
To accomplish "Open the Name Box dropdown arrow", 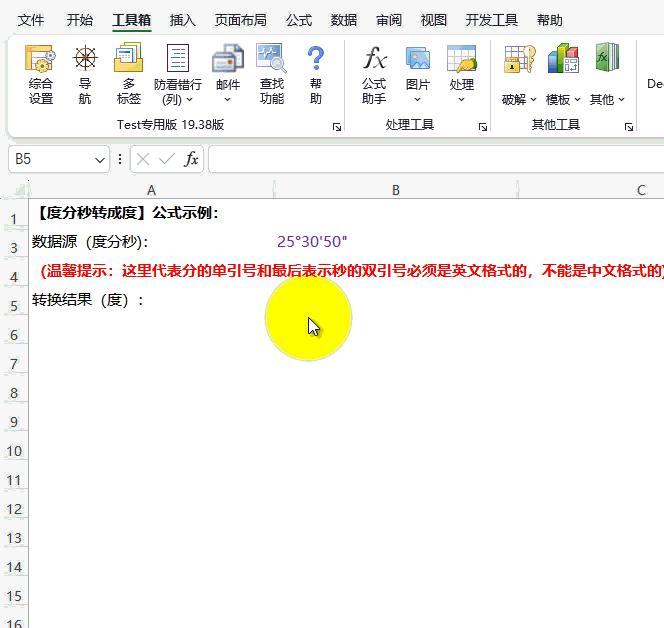I will (99, 159).
